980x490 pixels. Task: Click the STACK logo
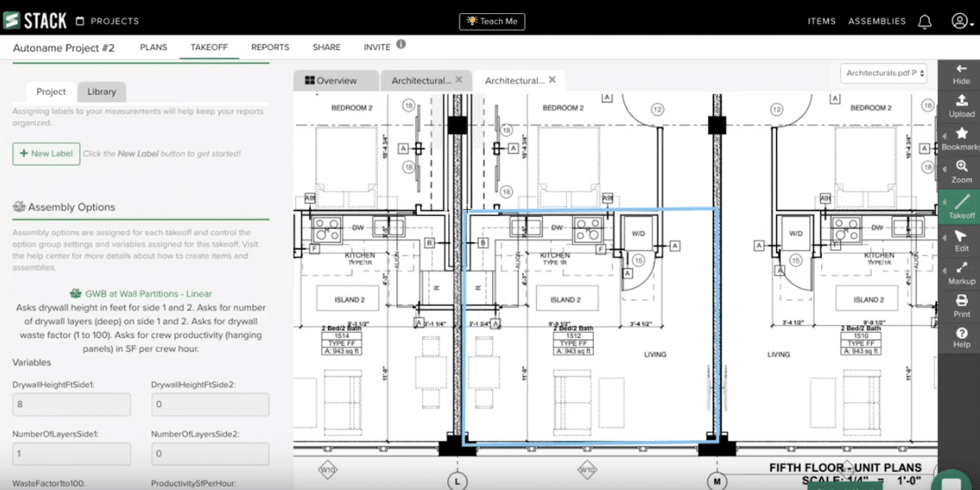[x=35, y=20]
